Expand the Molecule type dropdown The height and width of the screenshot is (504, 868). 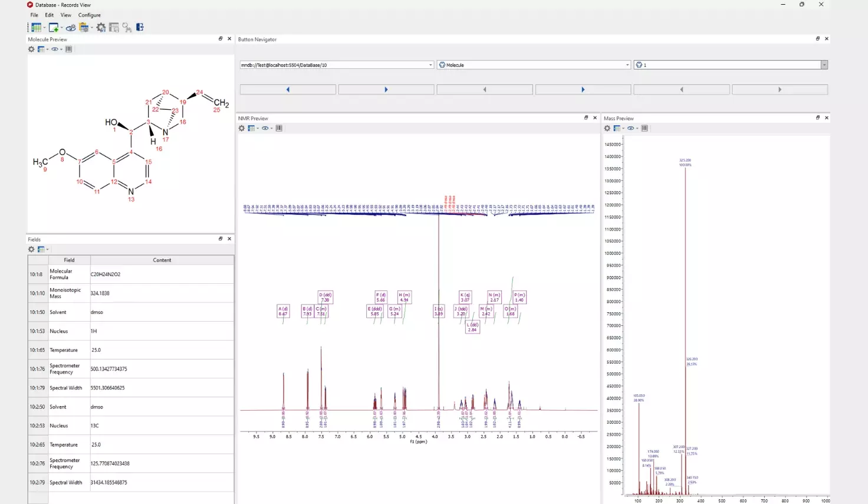coord(627,65)
